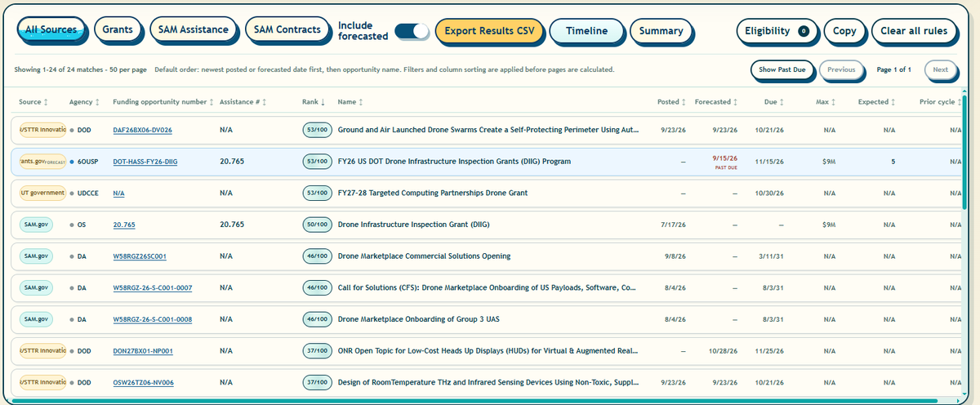Click SAM.gov badge in the OS row
The width and height of the screenshot is (980, 405).
(36, 225)
